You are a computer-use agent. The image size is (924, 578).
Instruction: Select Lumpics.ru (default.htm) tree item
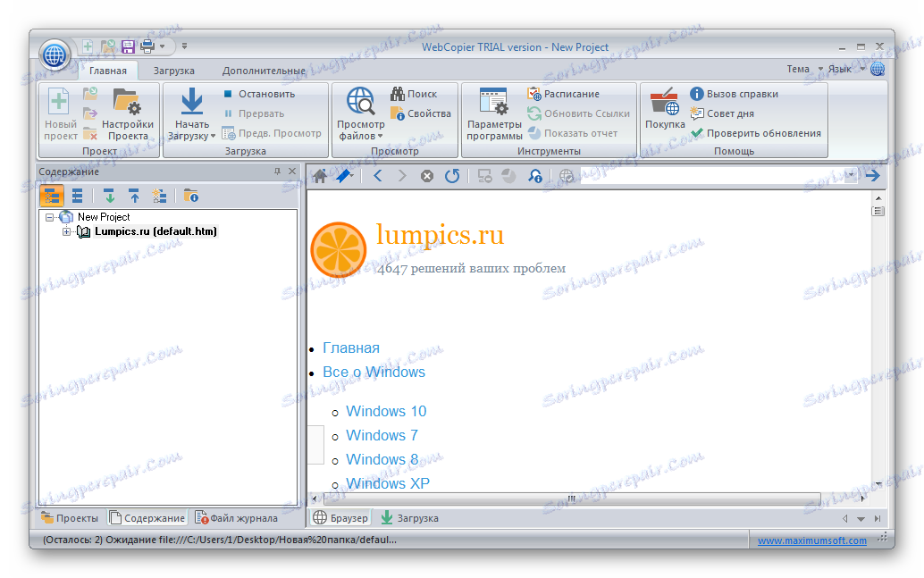click(x=155, y=231)
